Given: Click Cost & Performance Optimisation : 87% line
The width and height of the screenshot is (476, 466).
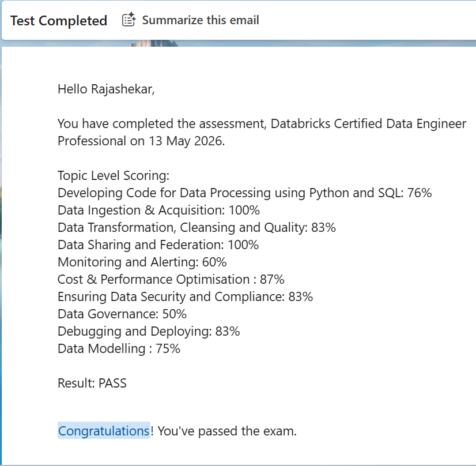Looking at the screenshot, I should [x=171, y=280].
